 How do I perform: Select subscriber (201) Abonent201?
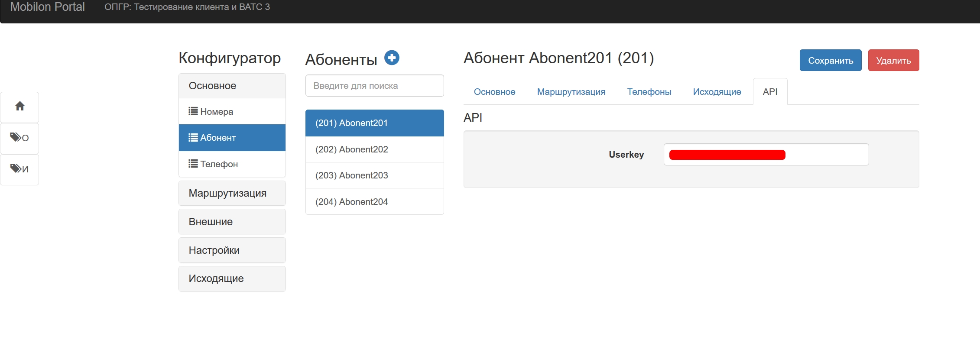(375, 123)
